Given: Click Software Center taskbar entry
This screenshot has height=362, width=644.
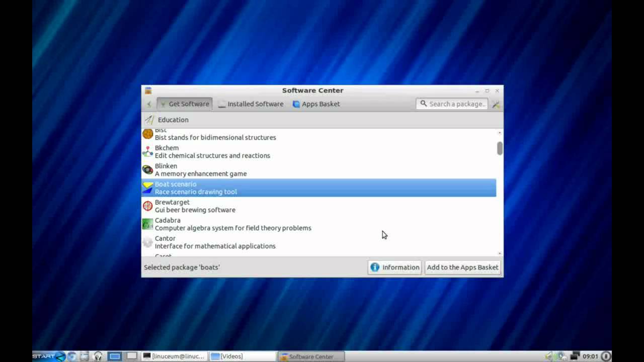Looking at the screenshot, I should 311,356.
